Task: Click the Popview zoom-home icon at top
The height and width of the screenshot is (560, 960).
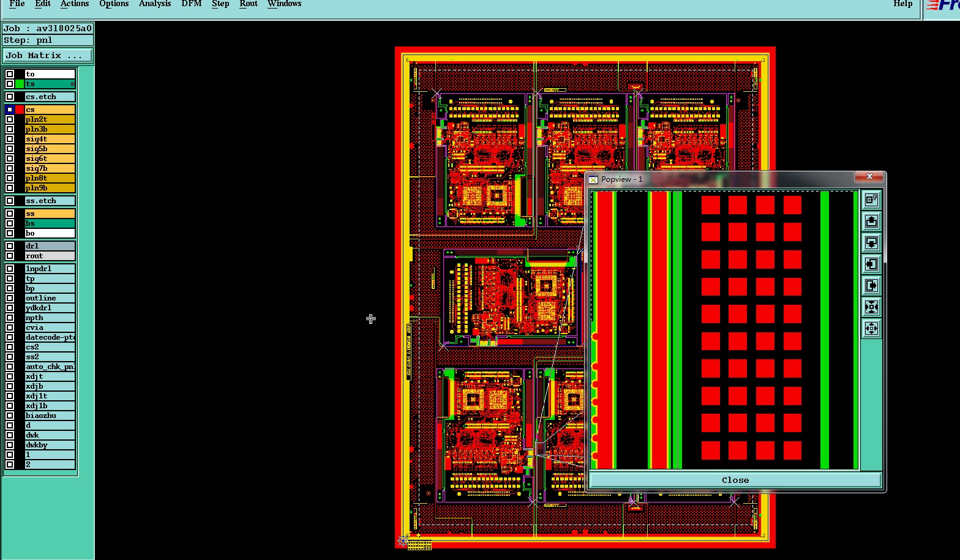Action: pos(871,200)
